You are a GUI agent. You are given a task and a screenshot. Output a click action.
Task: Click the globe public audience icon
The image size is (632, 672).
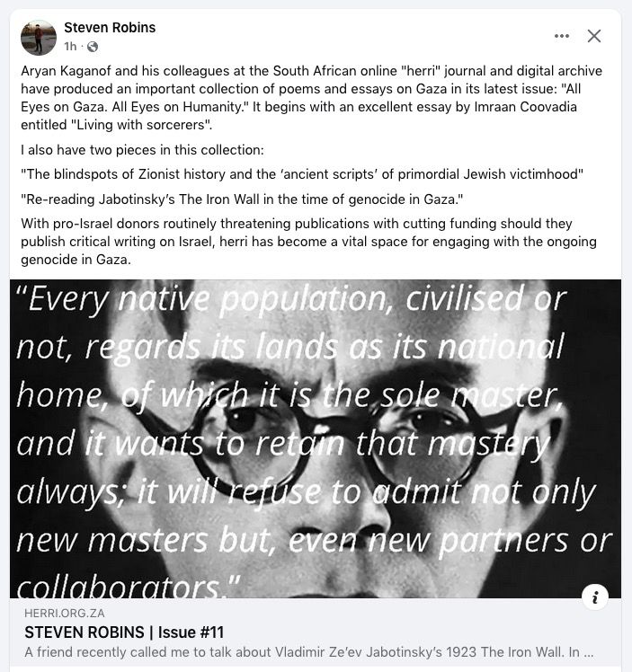click(x=93, y=47)
